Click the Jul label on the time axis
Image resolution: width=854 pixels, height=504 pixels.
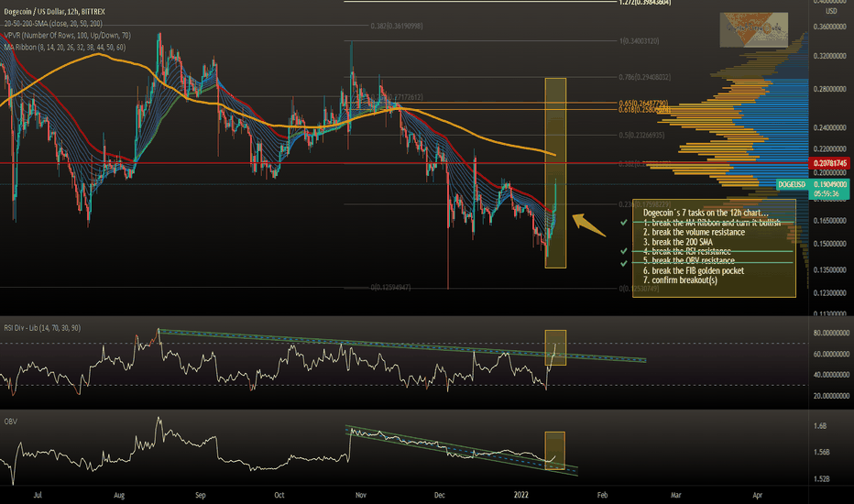(x=38, y=495)
